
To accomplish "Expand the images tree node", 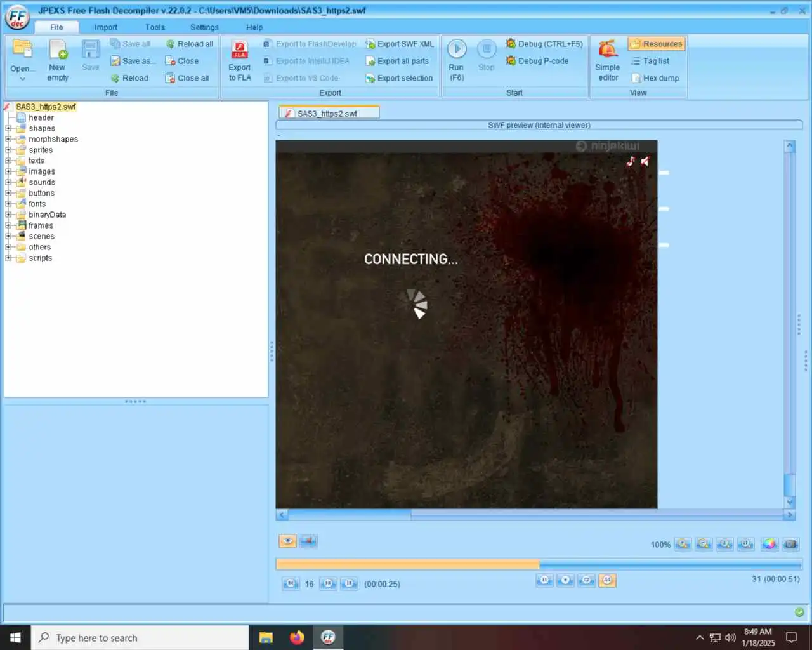I will click(x=8, y=171).
